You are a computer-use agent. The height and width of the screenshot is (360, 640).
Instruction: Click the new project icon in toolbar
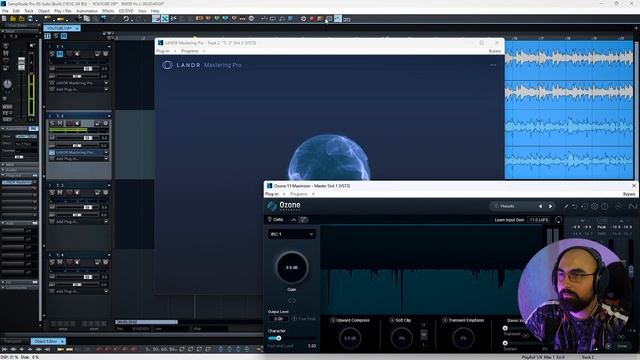click(x=4, y=19)
